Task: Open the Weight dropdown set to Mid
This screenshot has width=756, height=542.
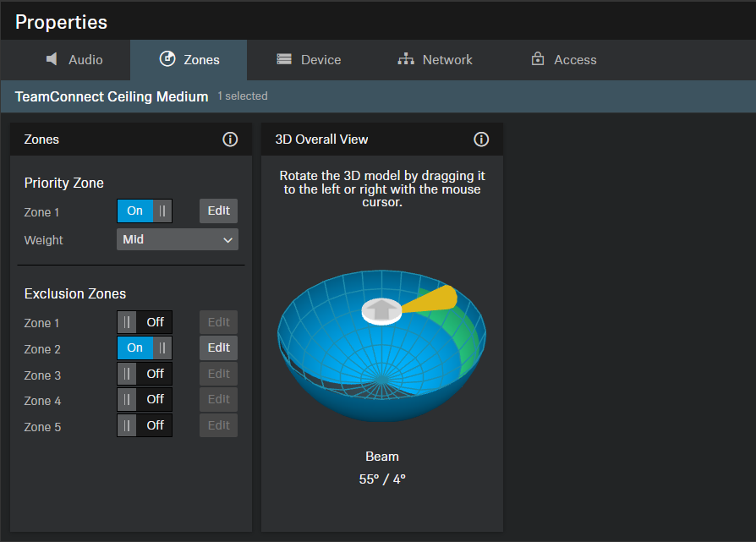Action: tap(177, 240)
